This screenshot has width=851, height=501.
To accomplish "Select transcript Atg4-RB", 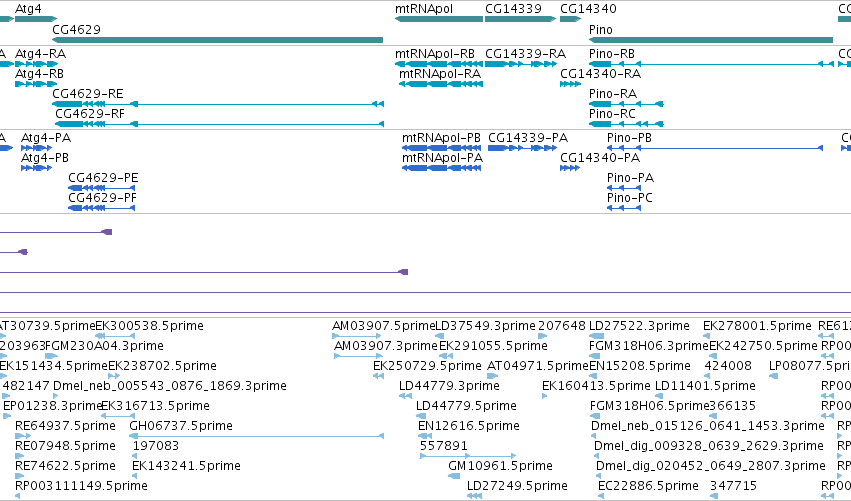I will (39, 74).
